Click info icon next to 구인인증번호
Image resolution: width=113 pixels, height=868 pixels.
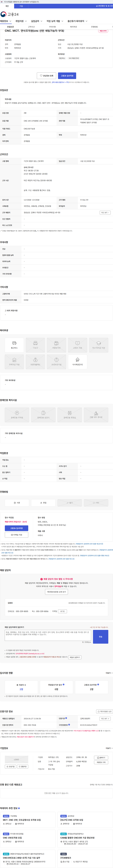69,724
